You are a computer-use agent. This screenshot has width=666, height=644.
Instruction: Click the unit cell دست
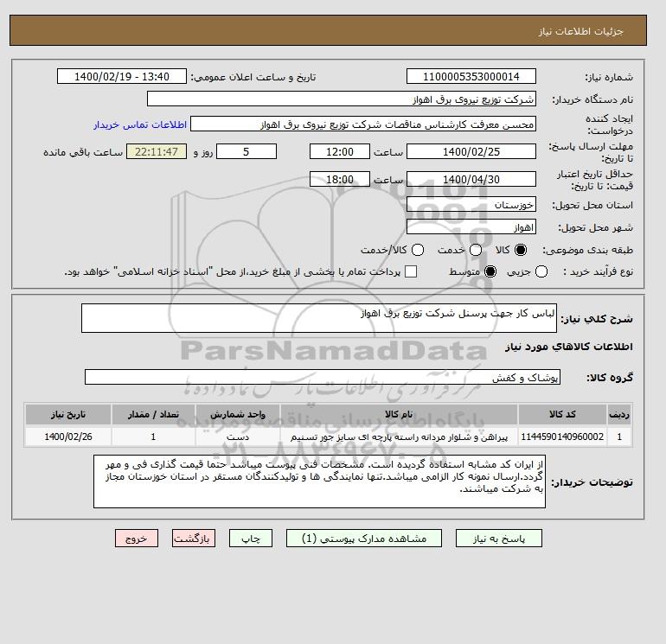(238, 437)
